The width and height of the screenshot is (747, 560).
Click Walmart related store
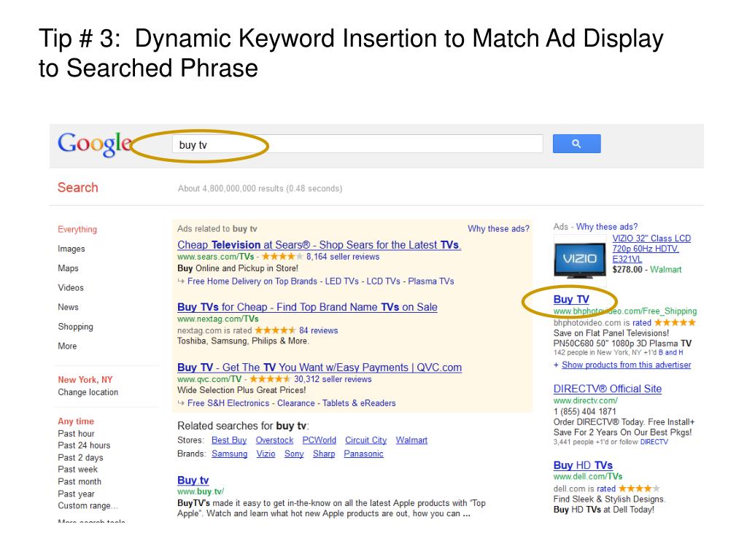coord(411,440)
